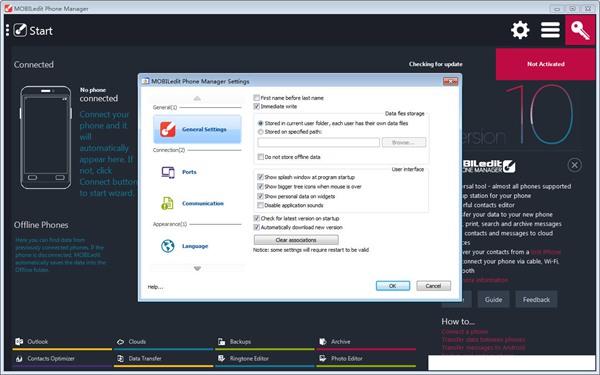Enable First name before last name
600x375 pixels.
(257, 98)
